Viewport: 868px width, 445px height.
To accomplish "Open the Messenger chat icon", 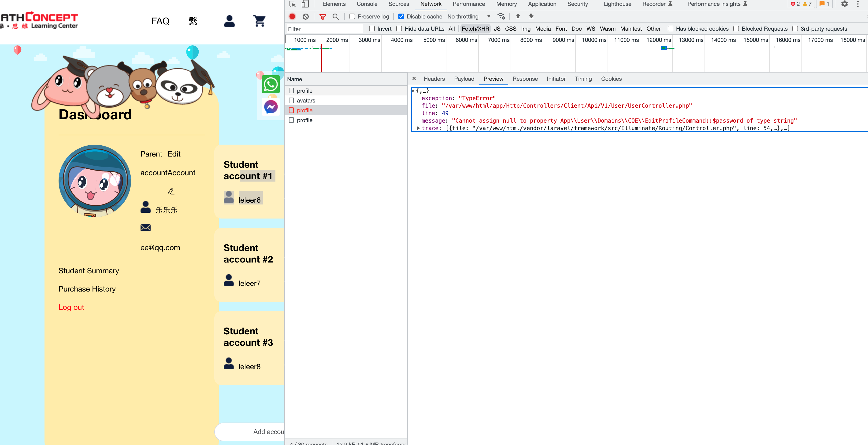I will tap(271, 107).
